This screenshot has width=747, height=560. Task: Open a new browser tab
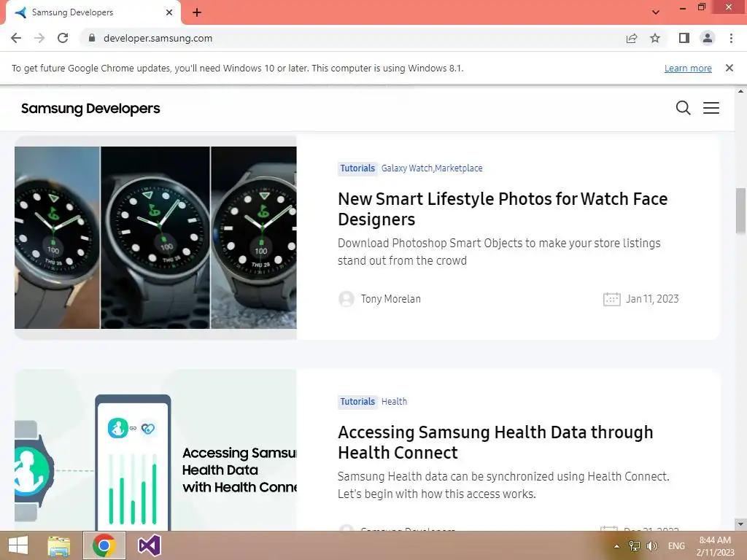coord(197,13)
